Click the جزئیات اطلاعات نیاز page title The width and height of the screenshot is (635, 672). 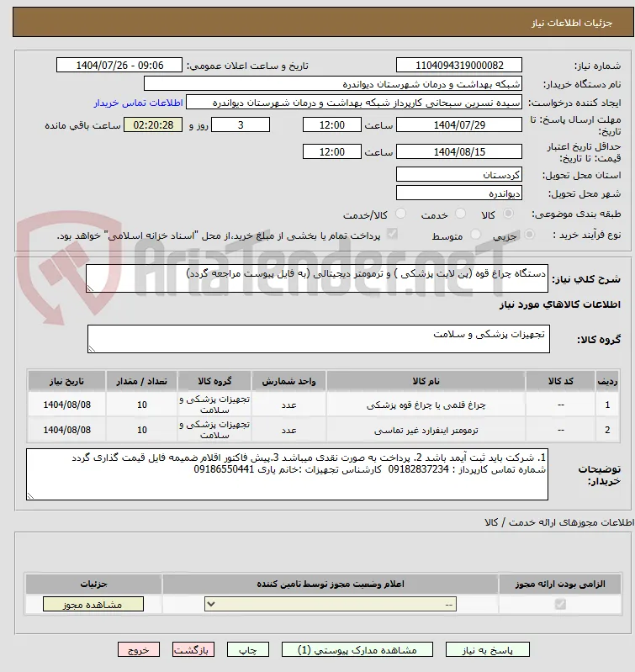click(x=572, y=23)
